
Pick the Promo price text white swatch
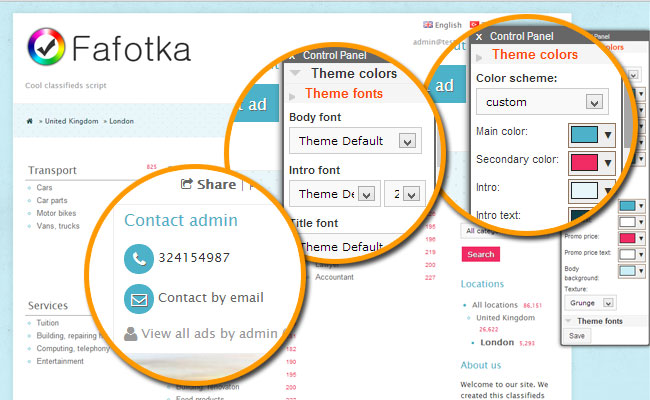[627, 254]
